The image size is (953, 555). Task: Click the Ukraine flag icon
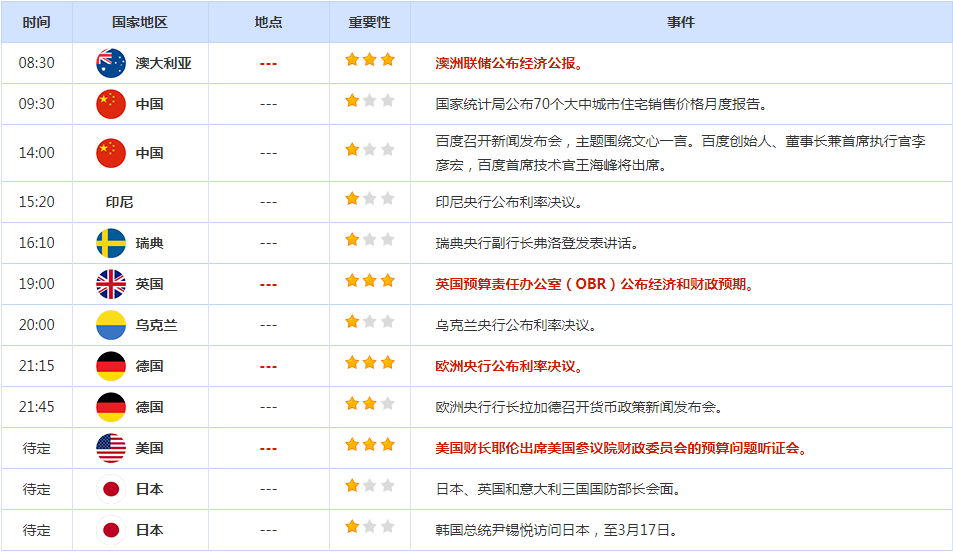(111, 325)
